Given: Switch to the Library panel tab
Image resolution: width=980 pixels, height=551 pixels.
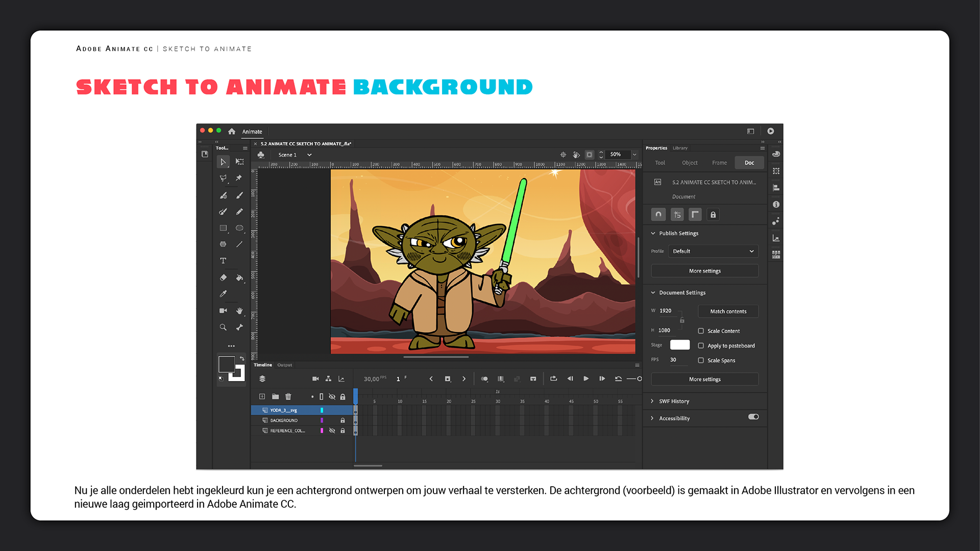Looking at the screenshot, I should 680,148.
